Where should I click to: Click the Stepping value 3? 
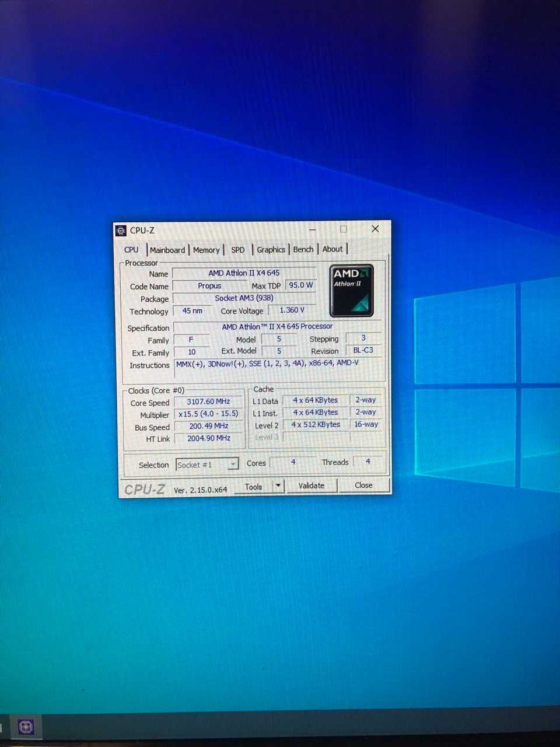(x=363, y=338)
